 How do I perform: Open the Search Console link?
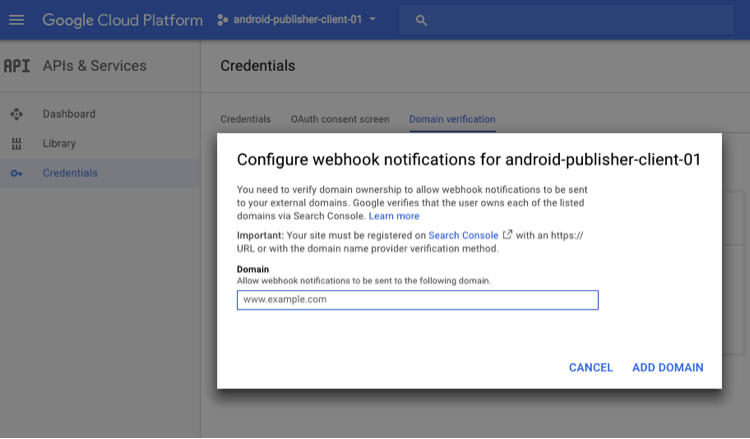pyautogui.click(x=463, y=235)
